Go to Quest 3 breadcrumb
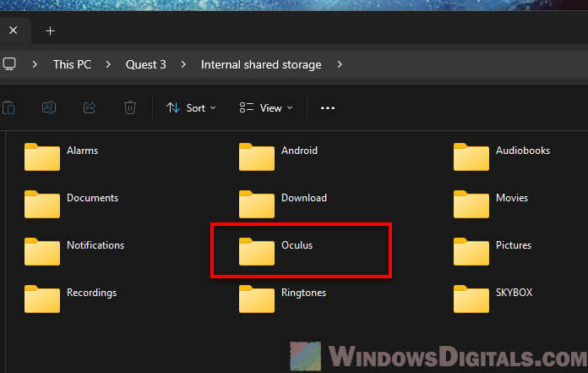 coord(146,64)
